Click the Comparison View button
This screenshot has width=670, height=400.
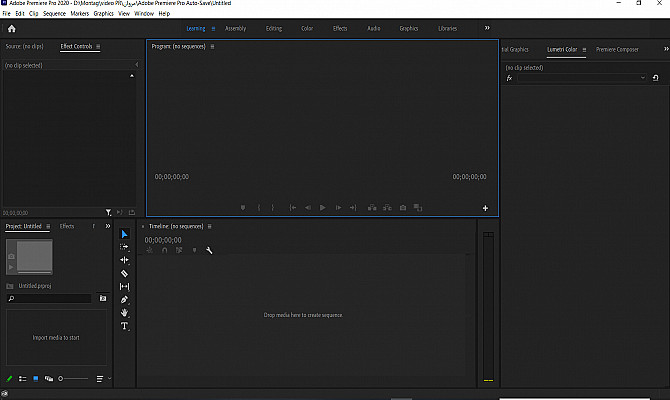click(x=418, y=208)
